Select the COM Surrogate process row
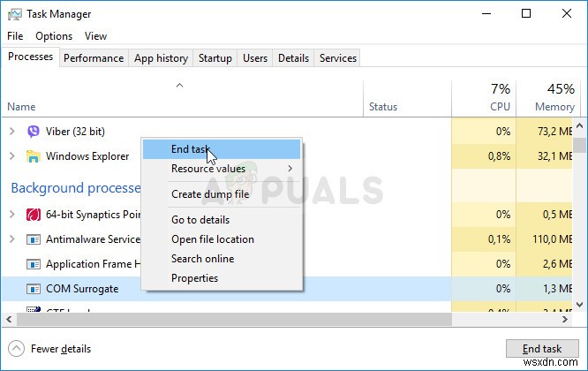Screen dimensions: 588x371 click(287, 289)
